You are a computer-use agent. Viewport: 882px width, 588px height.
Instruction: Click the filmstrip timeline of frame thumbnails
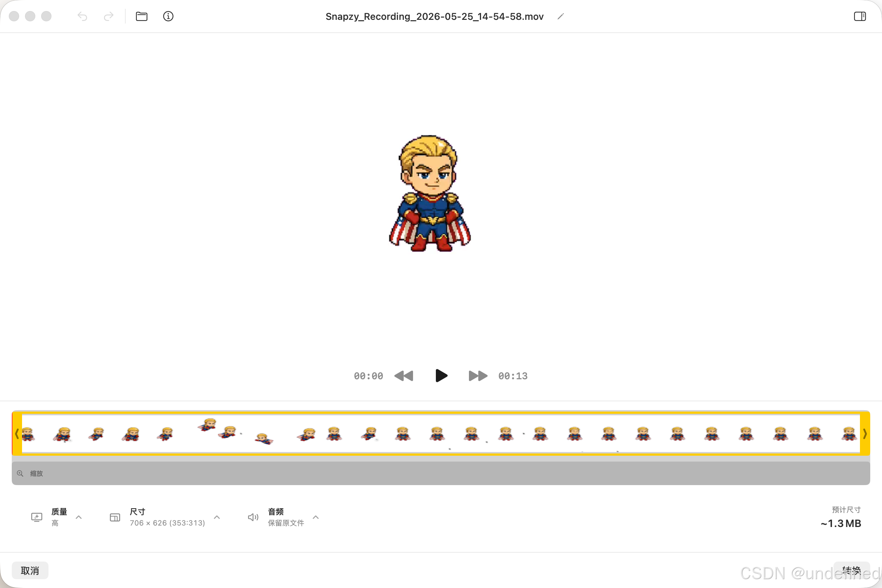[441, 434]
